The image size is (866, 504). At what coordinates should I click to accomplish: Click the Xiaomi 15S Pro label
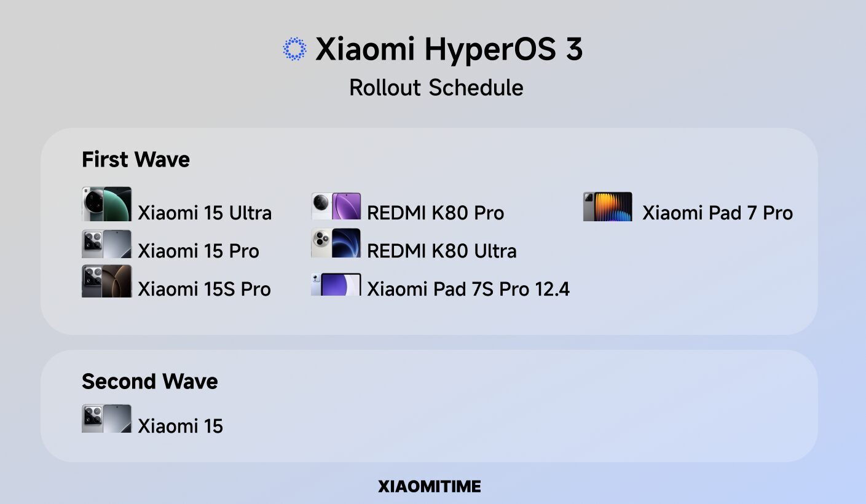204,289
